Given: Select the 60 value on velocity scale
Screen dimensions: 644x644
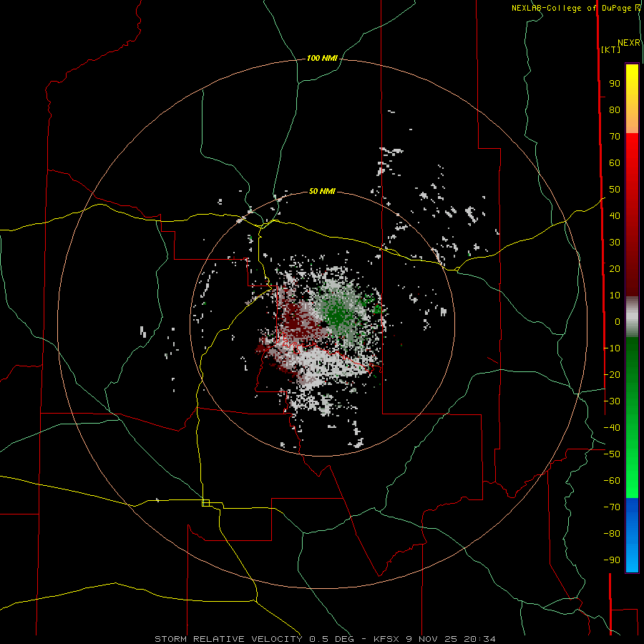Looking at the screenshot, I should (x=615, y=163).
